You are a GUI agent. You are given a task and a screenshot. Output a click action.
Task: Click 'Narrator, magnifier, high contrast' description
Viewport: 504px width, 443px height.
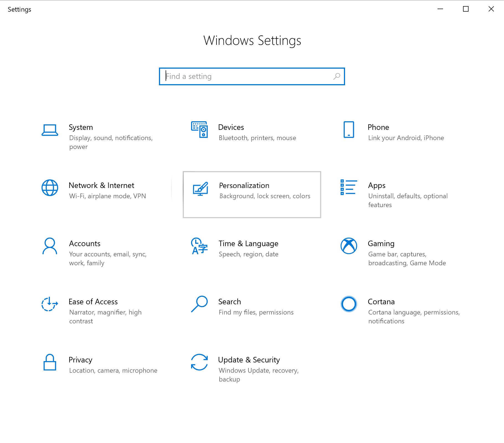coord(105,317)
